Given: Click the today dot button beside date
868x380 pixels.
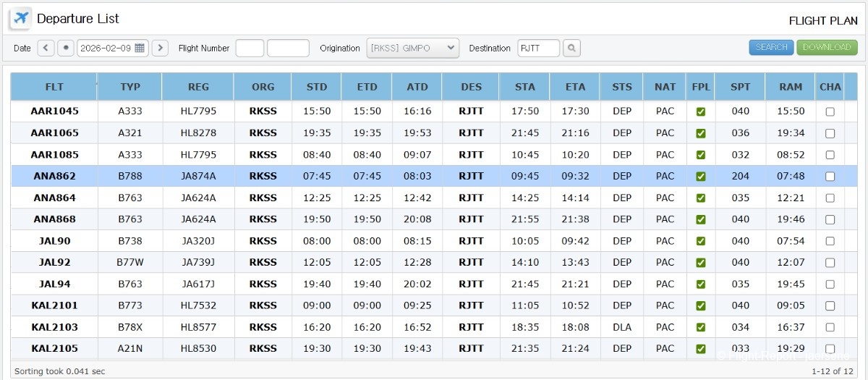Looking at the screenshot, I should (66, 48).
